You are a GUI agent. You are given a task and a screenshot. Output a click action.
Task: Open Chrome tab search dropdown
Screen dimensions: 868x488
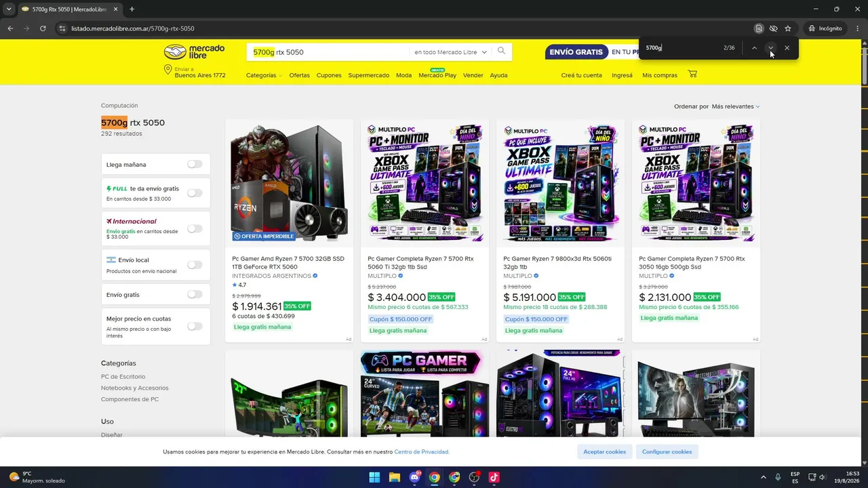coord(9,9)
